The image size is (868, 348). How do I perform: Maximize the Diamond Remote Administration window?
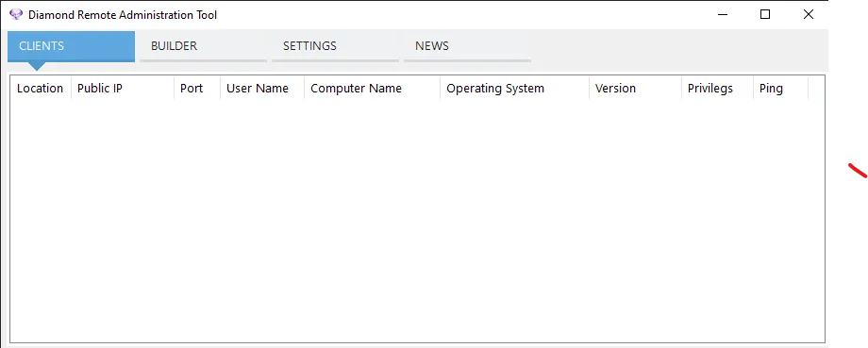[x=765, y=15]
